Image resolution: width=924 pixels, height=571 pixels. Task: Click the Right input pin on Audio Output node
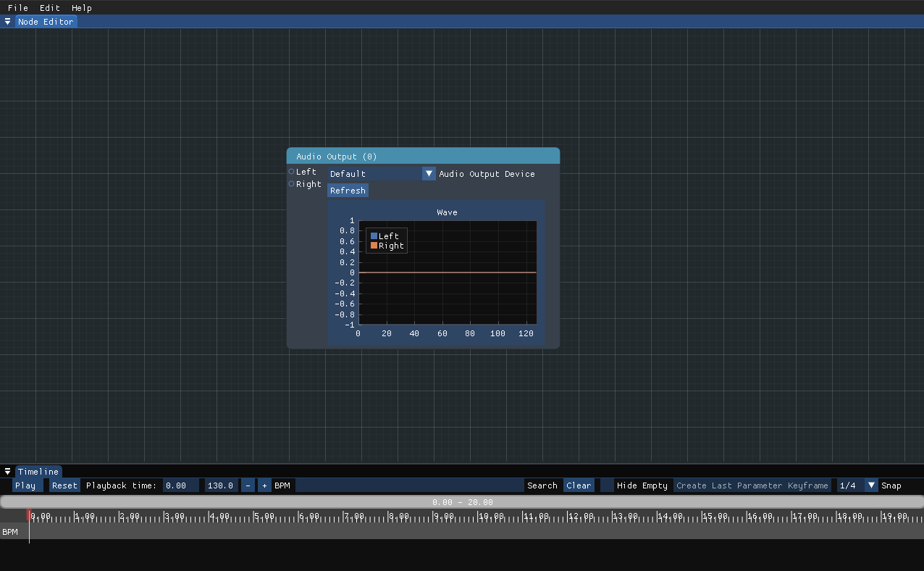click(x=292, y=184)
